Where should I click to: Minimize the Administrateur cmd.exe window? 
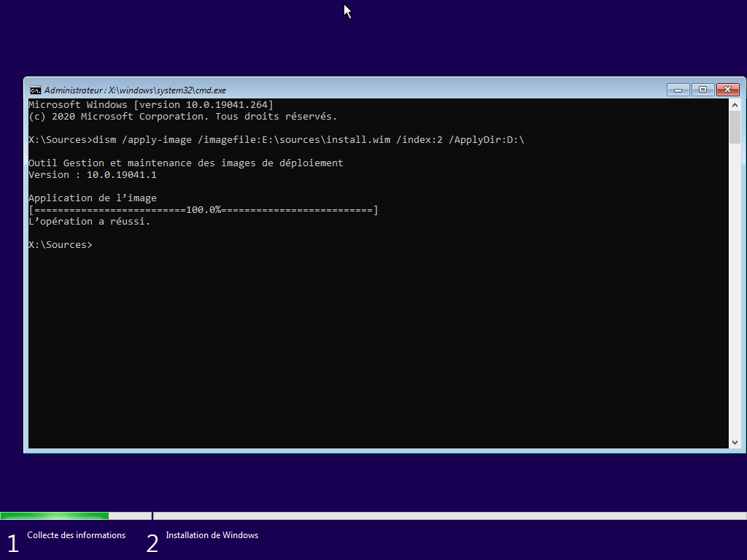click(678, 90)
